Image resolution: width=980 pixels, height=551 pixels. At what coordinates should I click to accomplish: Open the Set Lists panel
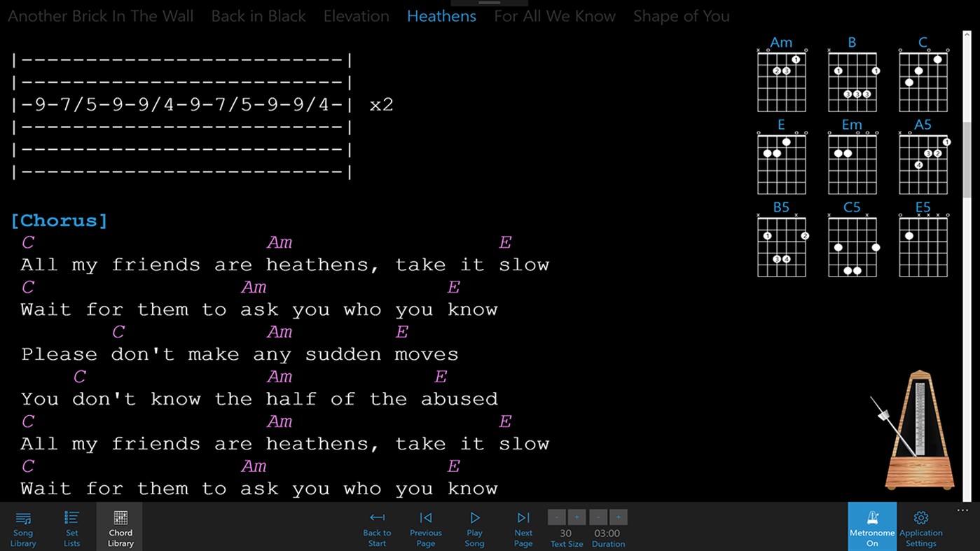(x=71, y=526)
